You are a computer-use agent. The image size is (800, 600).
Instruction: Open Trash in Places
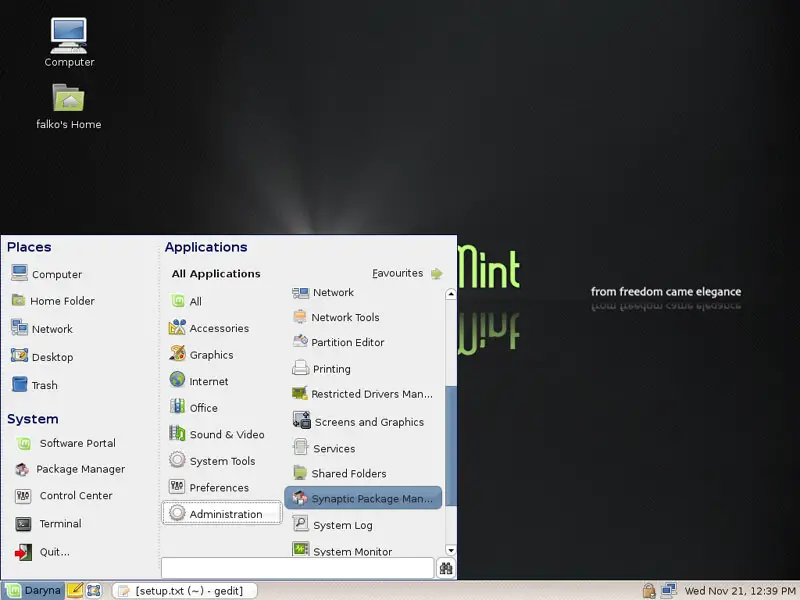(34, 385)
